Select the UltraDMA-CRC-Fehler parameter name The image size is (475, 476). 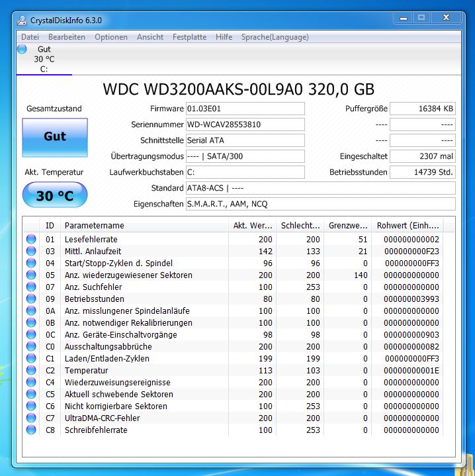coord(103,418)
